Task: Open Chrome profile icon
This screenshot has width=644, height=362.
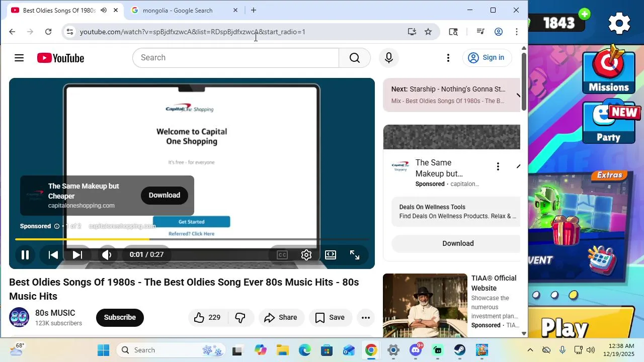Action: (499, 32)
